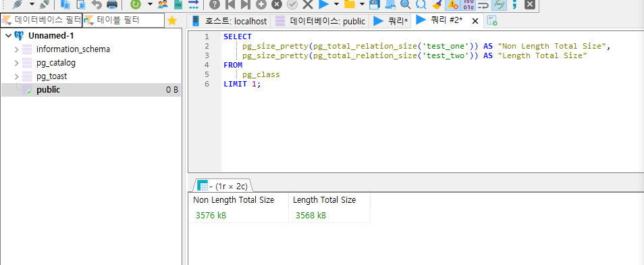Go to the last row icon

pos(245,5)
